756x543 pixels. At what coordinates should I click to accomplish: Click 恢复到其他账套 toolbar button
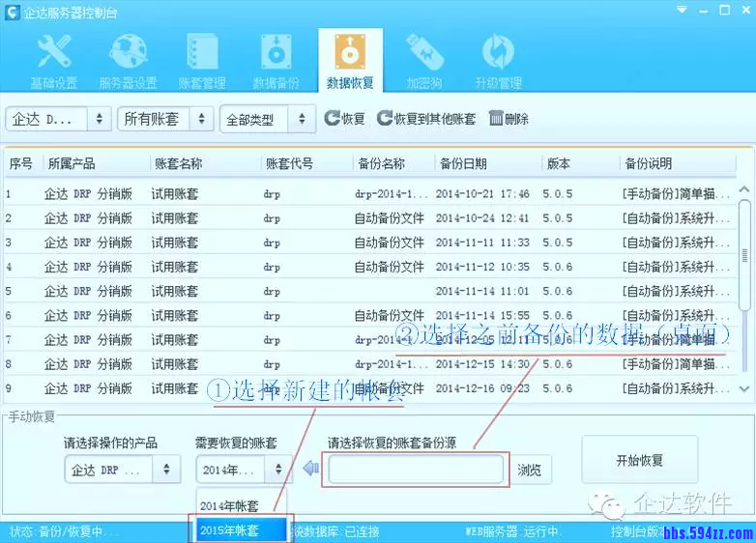coord(426,119)
